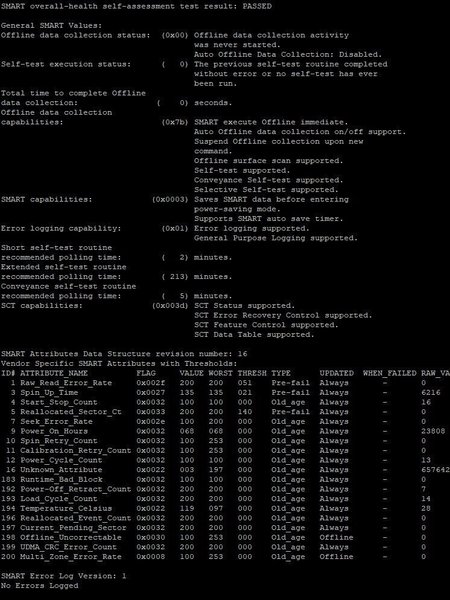Click the UDMA_CRC_Error_Count attribute name
The width and height of the screenshot is (450, 600).
(68, 547)
